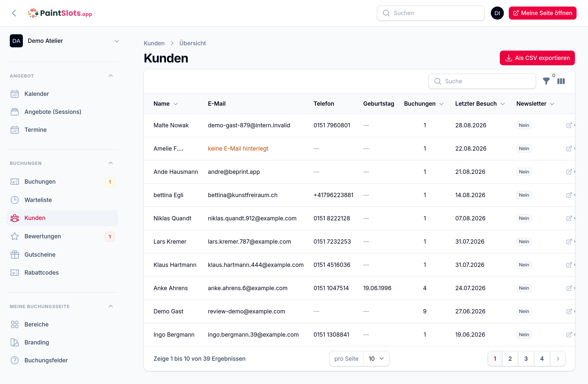The width and height of the screenshot is (588, 384).
Task: Sort table by Newsletter column
Action: click(535, 104)
